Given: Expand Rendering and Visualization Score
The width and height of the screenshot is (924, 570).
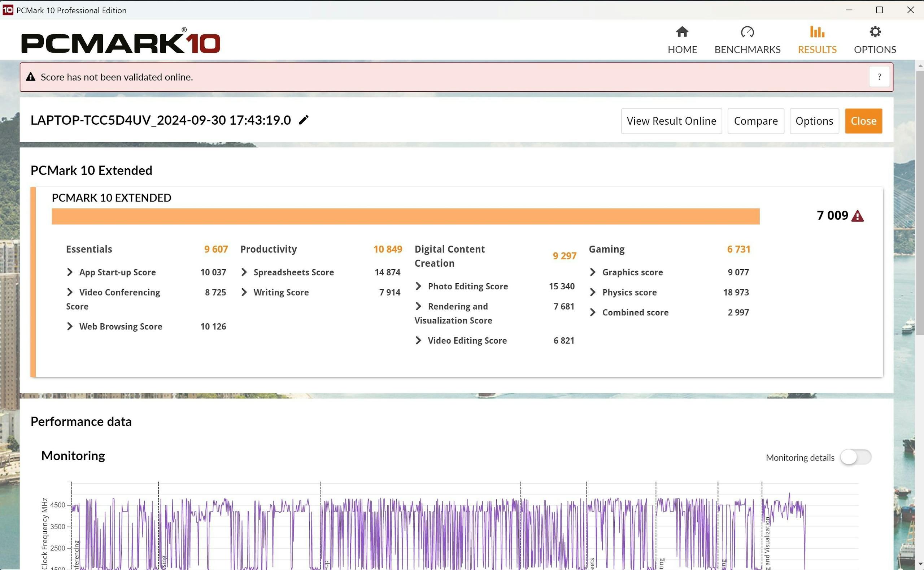Looking at the screenshot, I should [418, 306].
